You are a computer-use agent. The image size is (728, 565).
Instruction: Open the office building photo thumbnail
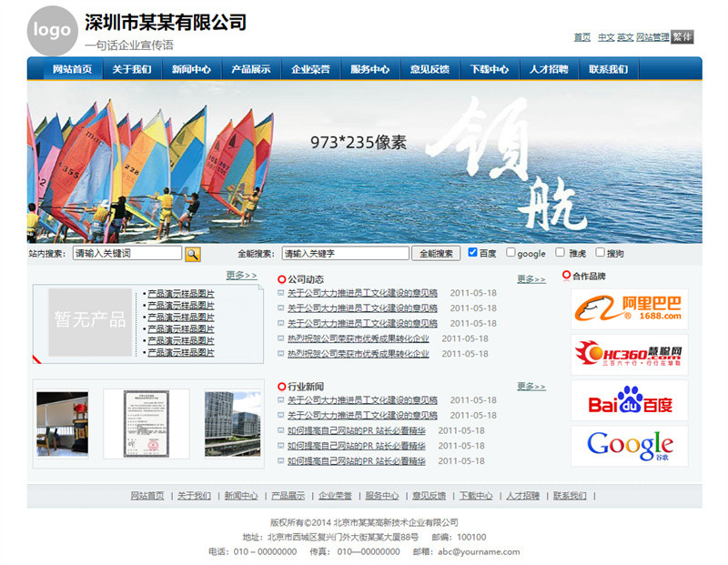click(x=233, y=423)
